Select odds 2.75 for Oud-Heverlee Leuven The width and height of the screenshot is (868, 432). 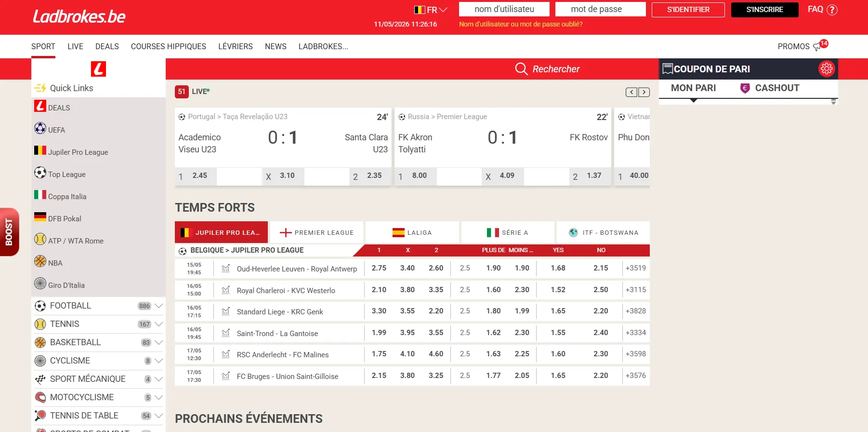coord(379,268)
